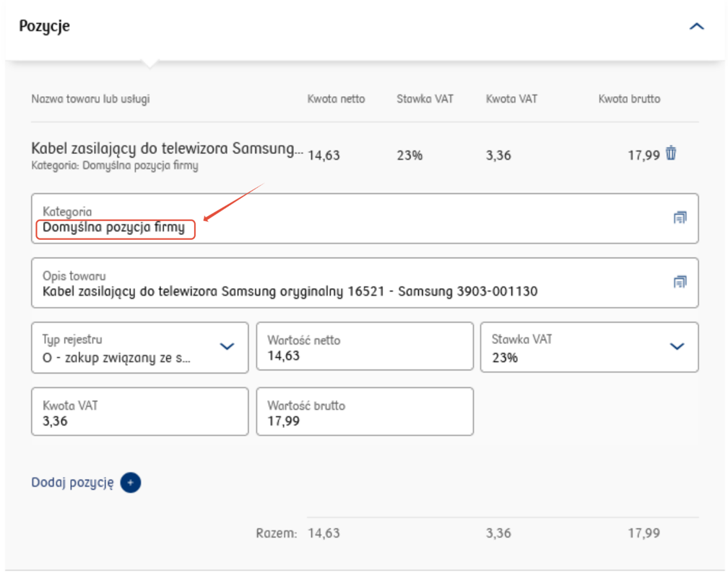Open the Typ rejestru dropdown
728x576 pixels.
coord(140,348)
